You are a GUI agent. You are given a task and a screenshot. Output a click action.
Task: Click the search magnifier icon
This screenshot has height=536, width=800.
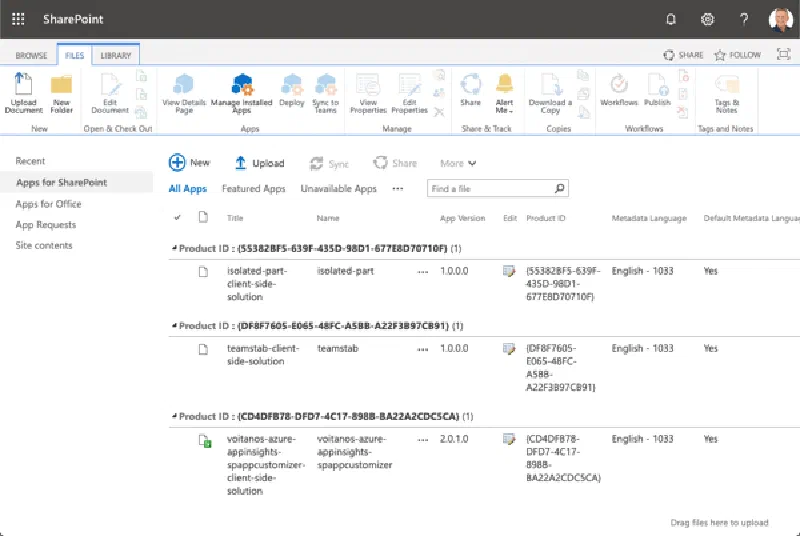[560, 189]
